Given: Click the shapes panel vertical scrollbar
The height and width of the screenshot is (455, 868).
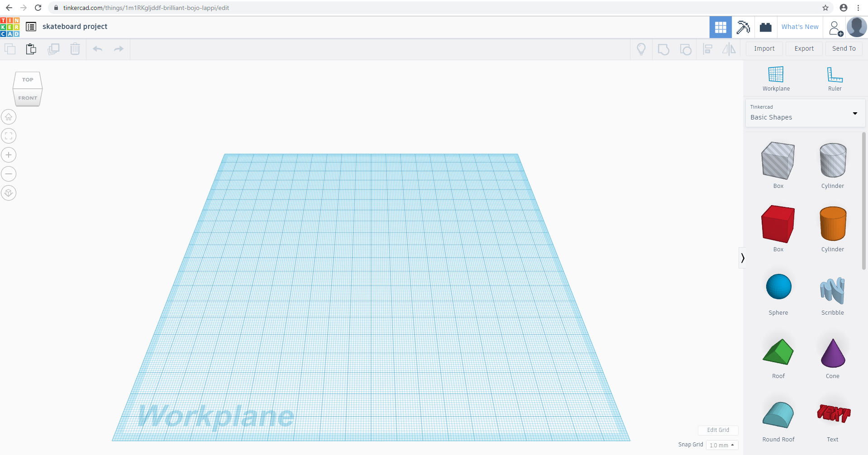Looking at the screenshot, I should pos(864,201).
